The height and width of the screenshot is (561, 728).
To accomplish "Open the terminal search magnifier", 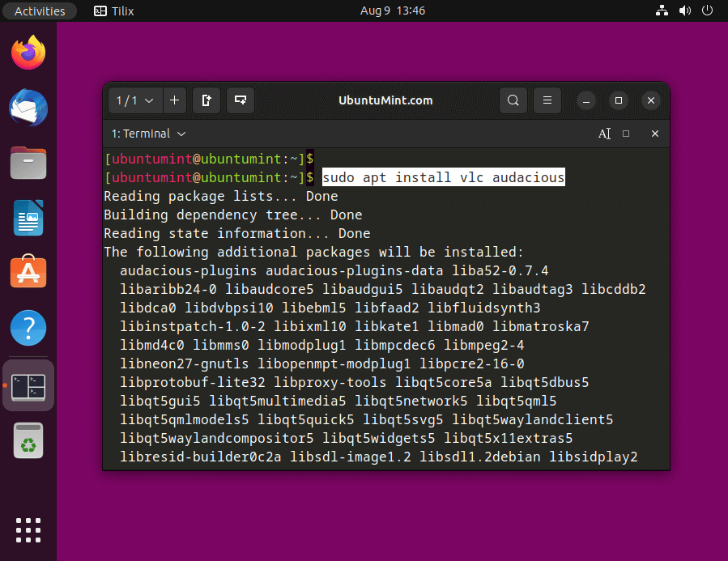I will pos(513,100).
